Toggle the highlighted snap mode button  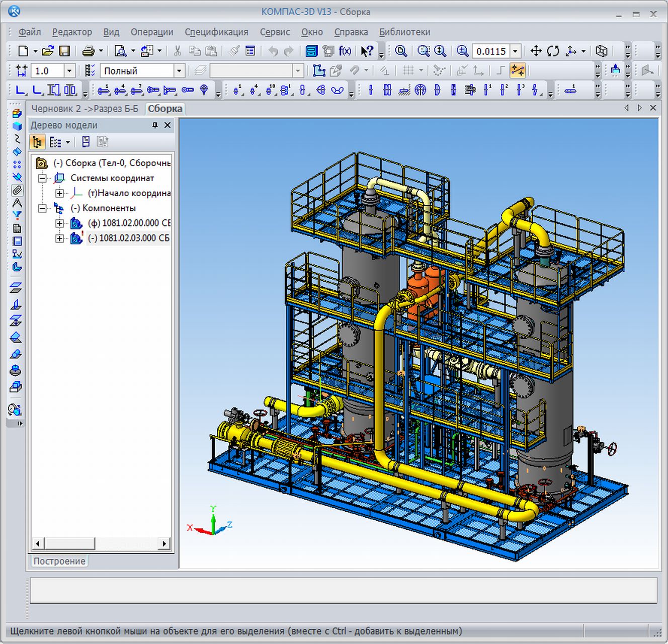pyautogui.click(x=517, y=70)
